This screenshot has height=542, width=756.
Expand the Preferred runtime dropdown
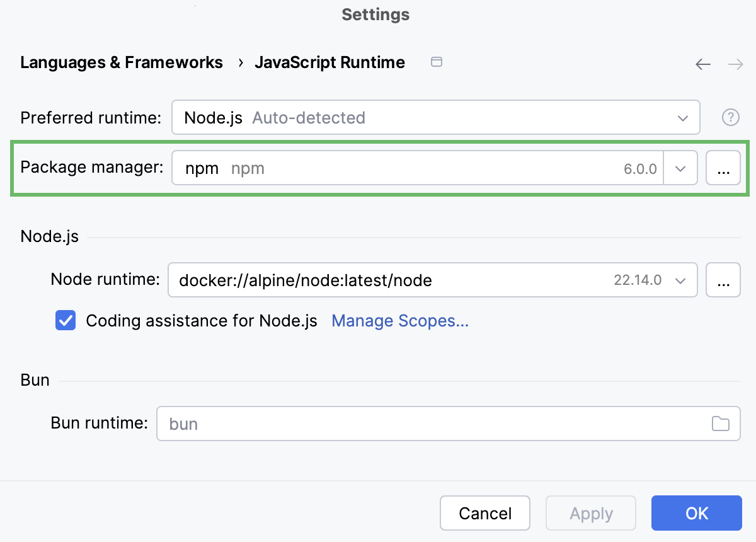[683, 117]
